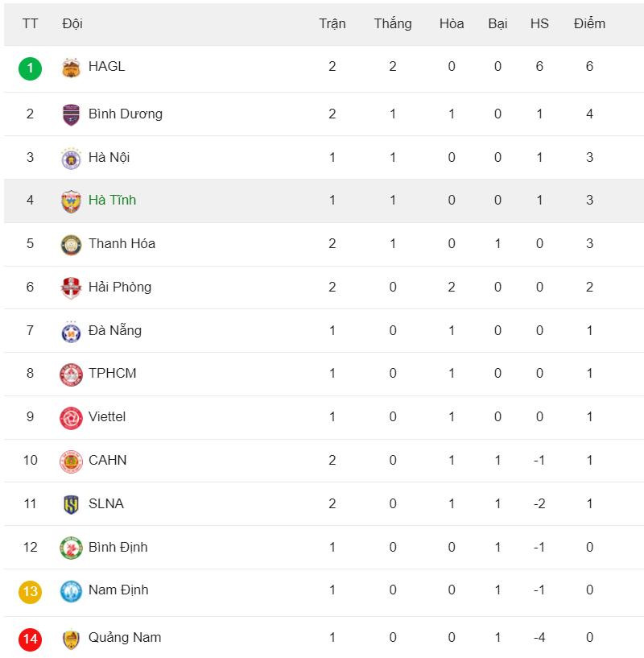Click the SLNA club logo
Viewport: 644px width, 658px height.
(72, 504)
